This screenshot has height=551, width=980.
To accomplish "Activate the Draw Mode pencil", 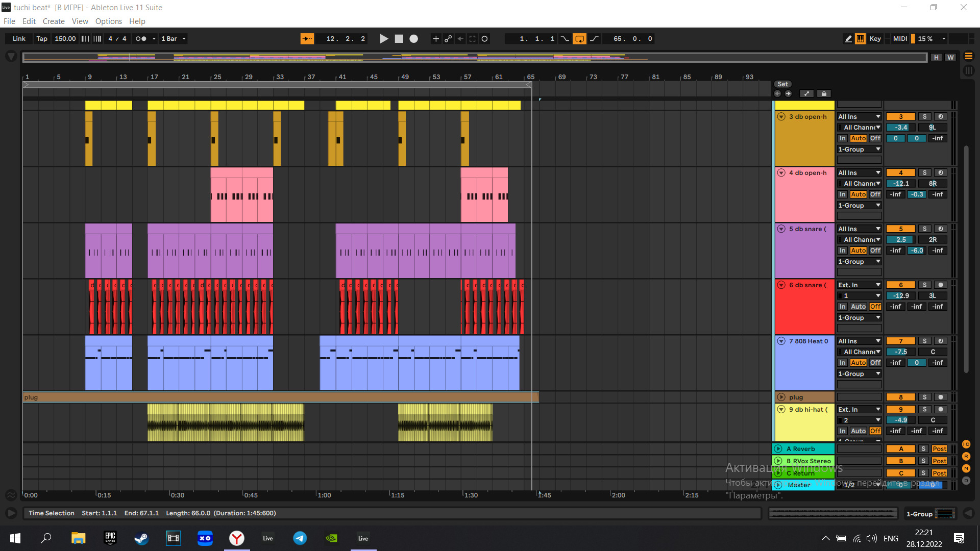I will tap(848, 39).
